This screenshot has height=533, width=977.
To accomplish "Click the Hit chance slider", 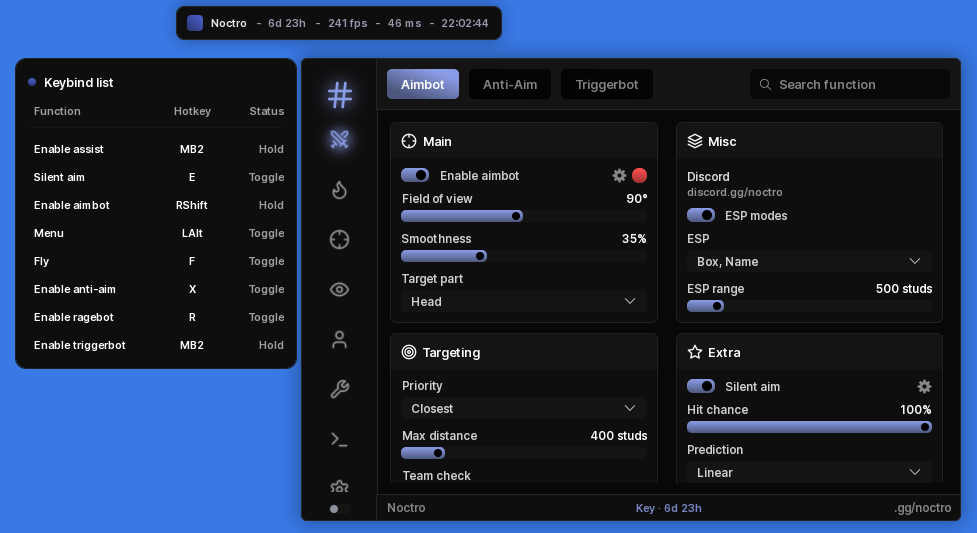I will [x=809, y=427].
